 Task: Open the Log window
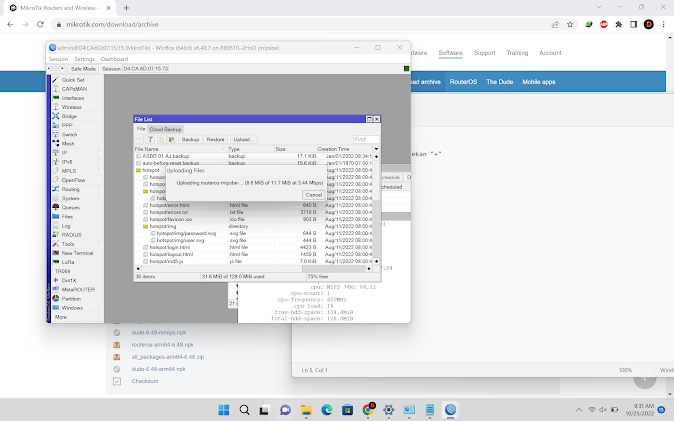[x=66, y=225]
